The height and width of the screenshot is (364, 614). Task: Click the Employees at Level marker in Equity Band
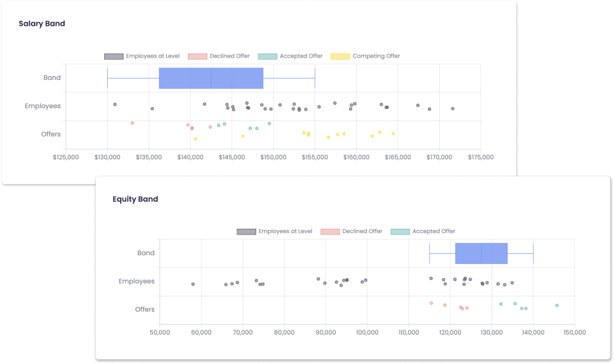pos(245,231)
